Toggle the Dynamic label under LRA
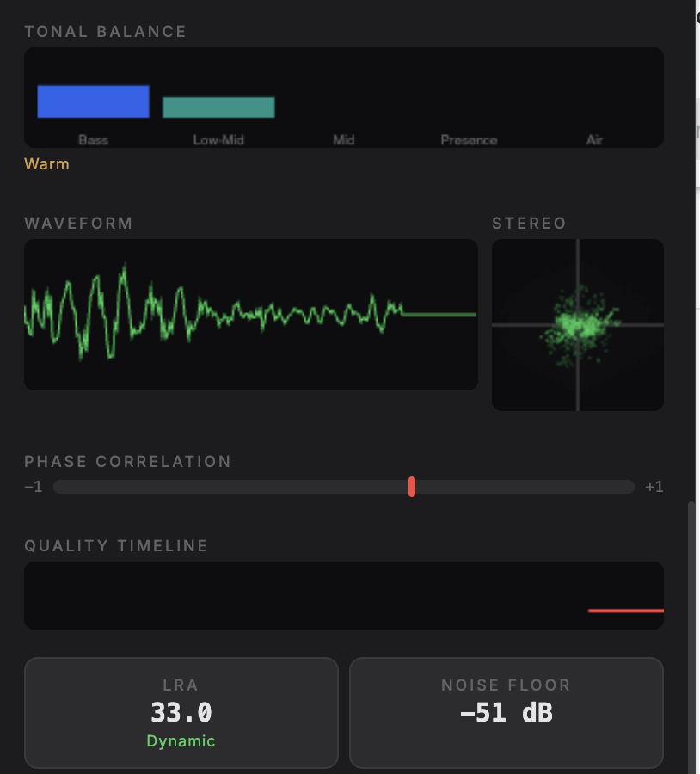The width and height of the screenshot is (700, 774). [x=181, y=740]
